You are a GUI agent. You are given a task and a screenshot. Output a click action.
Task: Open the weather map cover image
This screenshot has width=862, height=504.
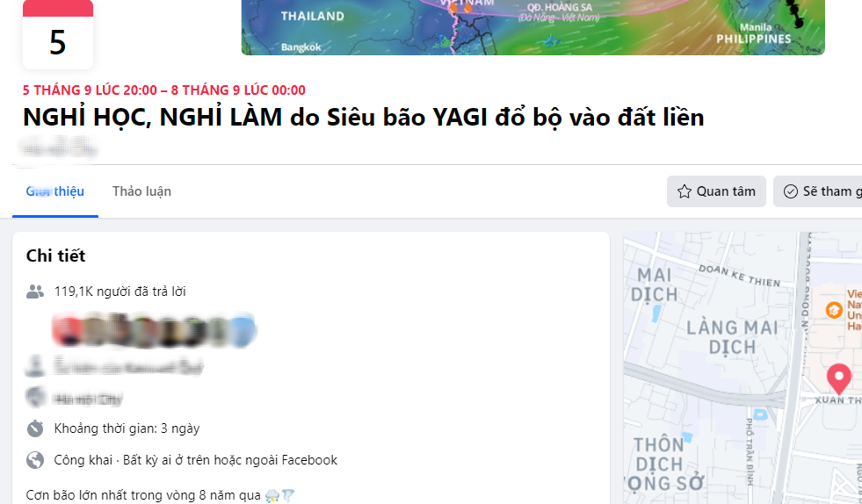click(532, 27)
